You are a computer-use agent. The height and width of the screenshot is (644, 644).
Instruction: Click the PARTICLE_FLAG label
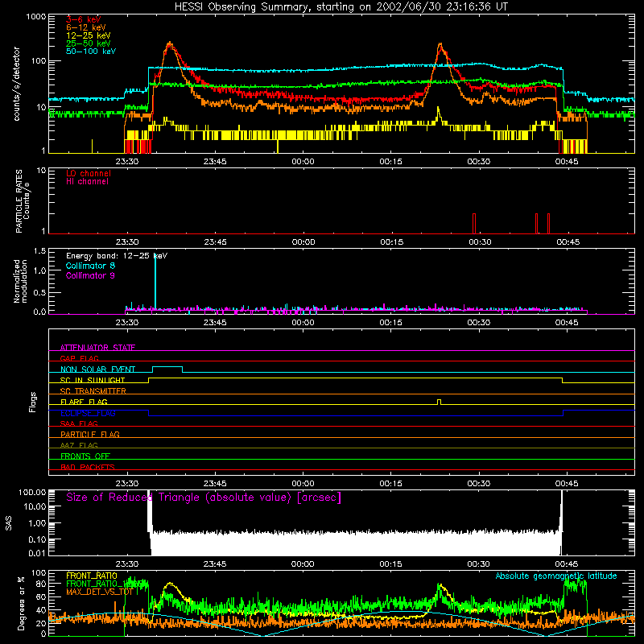[90, 434]
